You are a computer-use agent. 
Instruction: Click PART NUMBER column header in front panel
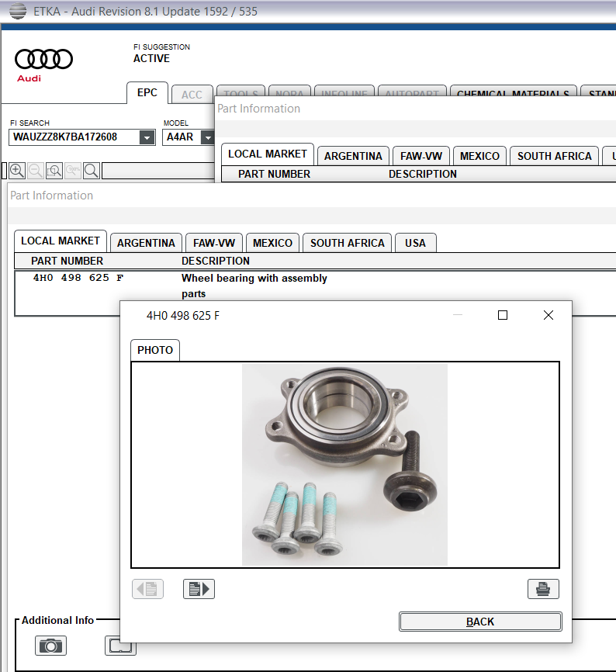[67, 261]
